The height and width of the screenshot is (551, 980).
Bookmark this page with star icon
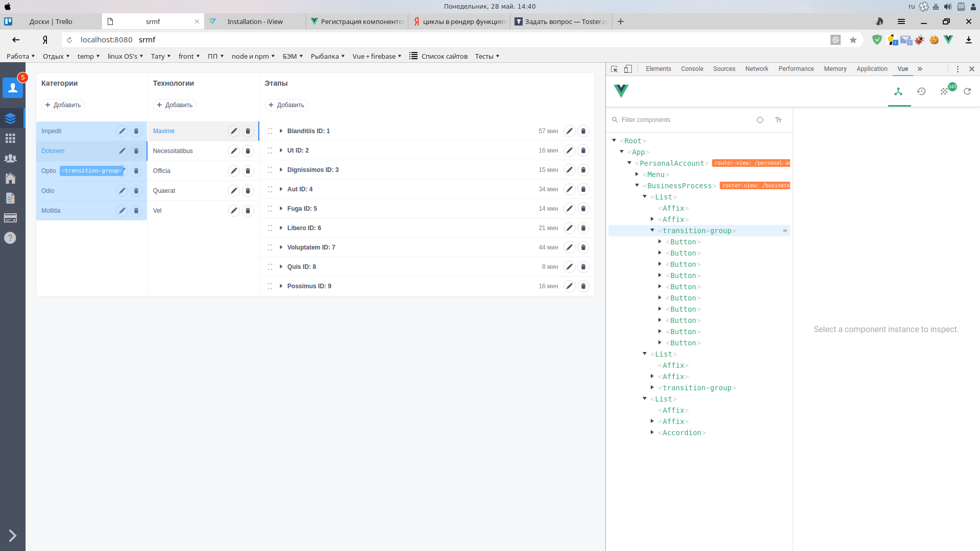pyautogui.click(x=853, y=40)
